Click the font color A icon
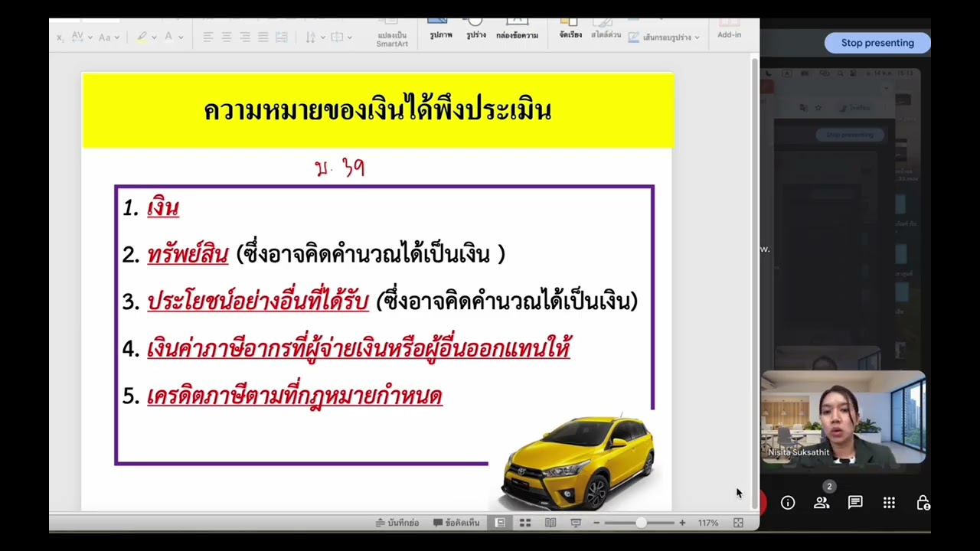The width and height of the screenshot is (980, 551). [x=168, y=37]
